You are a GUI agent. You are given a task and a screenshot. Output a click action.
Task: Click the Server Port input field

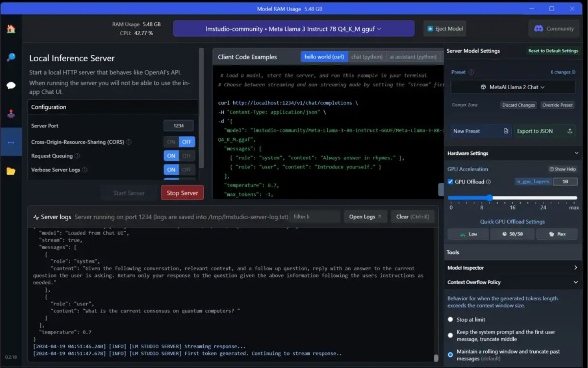[179, 126]
